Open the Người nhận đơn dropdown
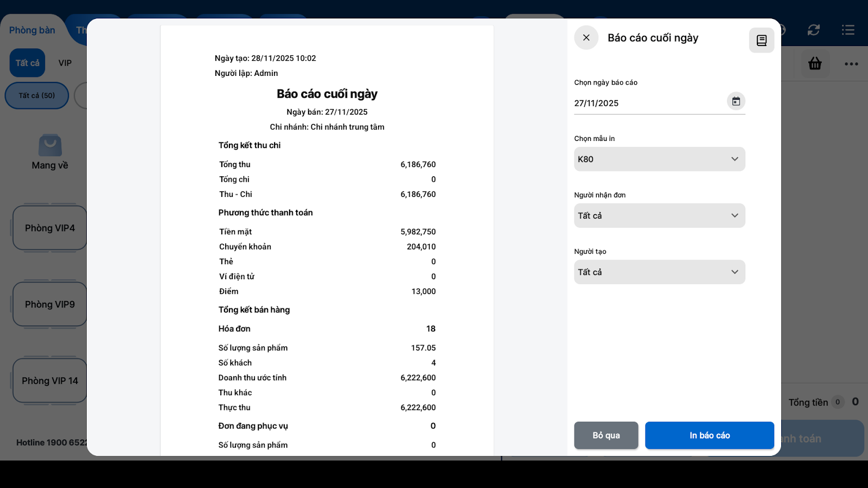The height and width of the screenshot is (488, 868). coord(660,216)
